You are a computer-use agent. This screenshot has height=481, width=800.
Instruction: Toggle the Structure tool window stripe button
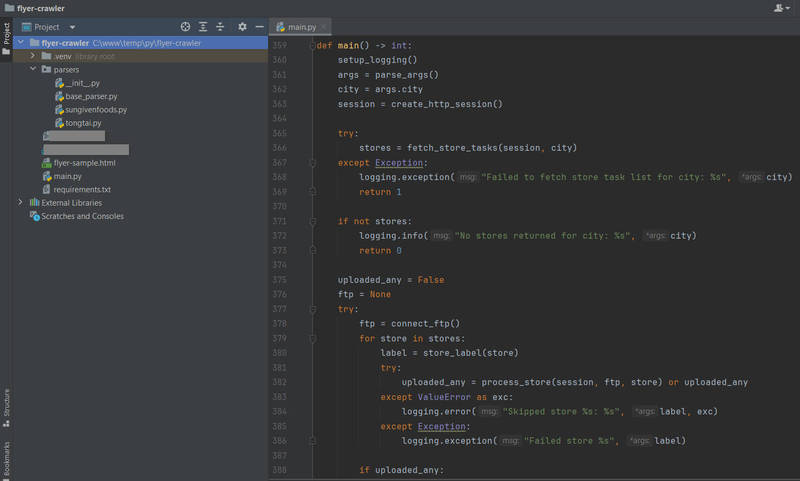click(6, 408)
